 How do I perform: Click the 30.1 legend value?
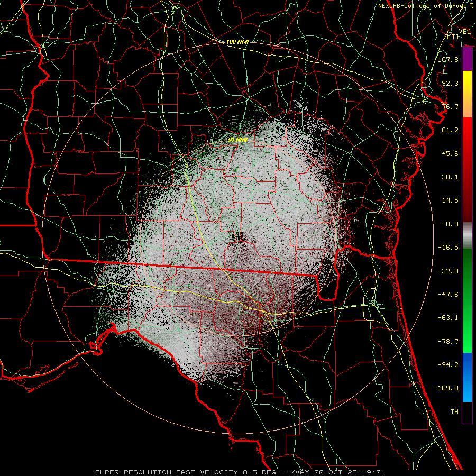pyautogui.click(x=450, y=177)
